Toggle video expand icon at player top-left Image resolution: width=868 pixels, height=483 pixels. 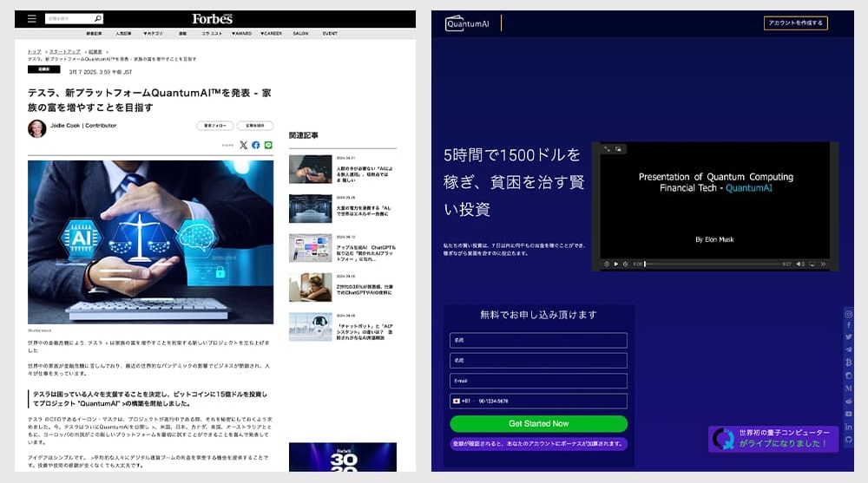(608, 149)
